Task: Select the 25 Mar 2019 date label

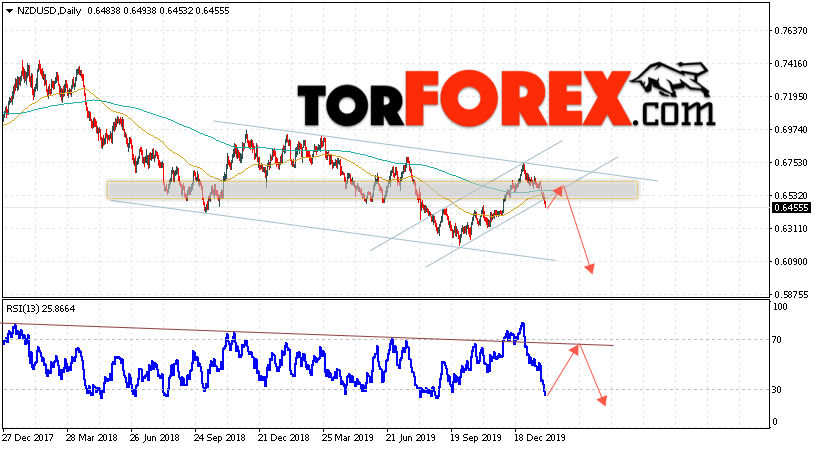Action: [348, 438]
